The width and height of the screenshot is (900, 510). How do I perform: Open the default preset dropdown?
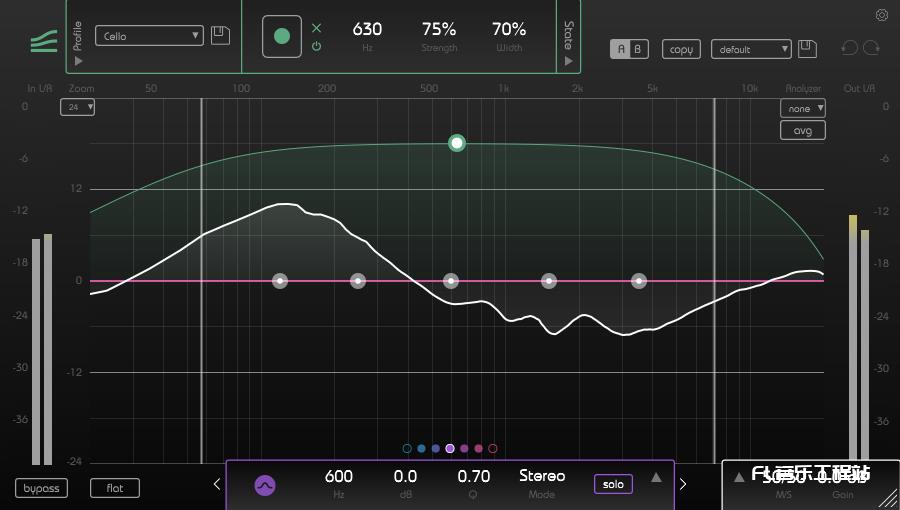(x=751, y=49)
